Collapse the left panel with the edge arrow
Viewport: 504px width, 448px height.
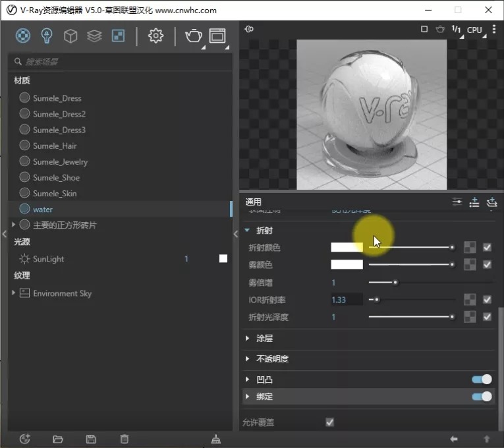click(4, 234)
